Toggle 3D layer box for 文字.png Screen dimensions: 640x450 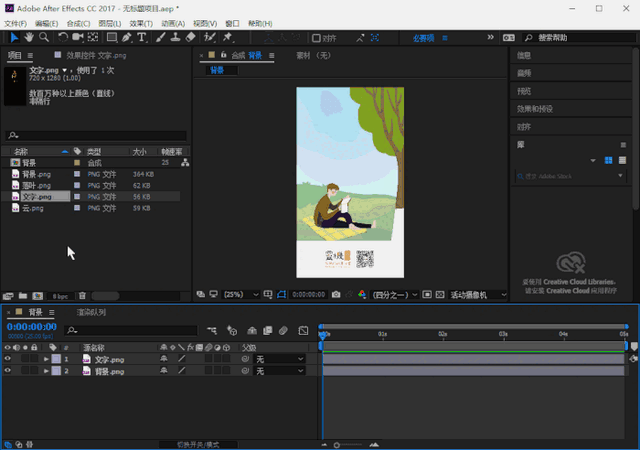coord(227,359)
